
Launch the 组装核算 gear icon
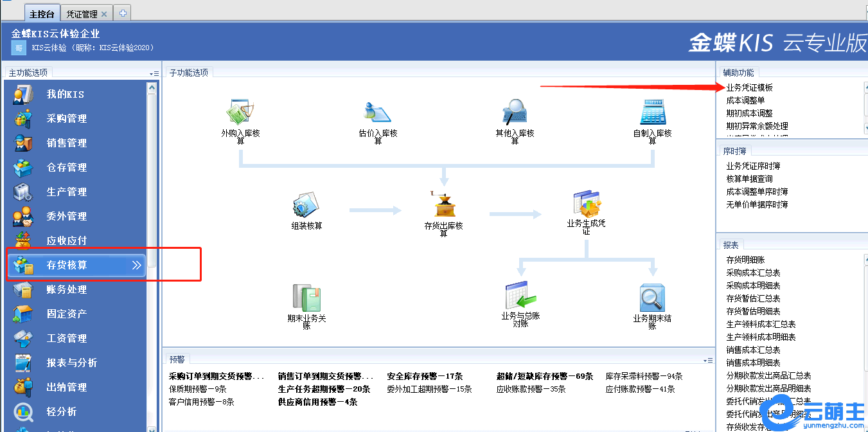click(x=306, y=205)
